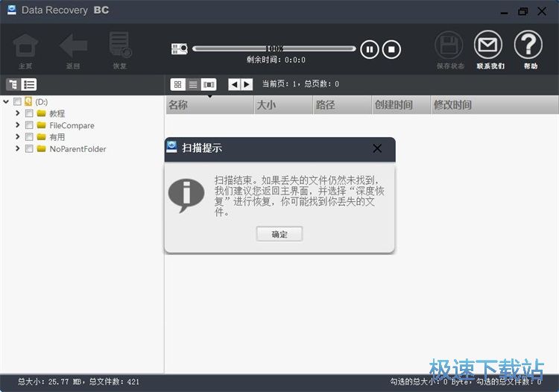Viewport: 559px width, 392px height.
Task: Click the Recover (恢复) toolbar icon
Action: tap(121, 45)
